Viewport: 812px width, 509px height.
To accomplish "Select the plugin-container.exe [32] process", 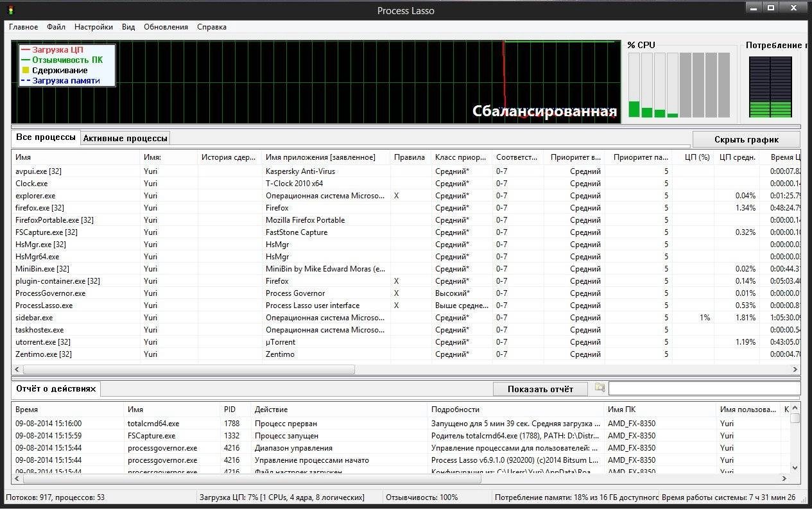I will [406, 281].
